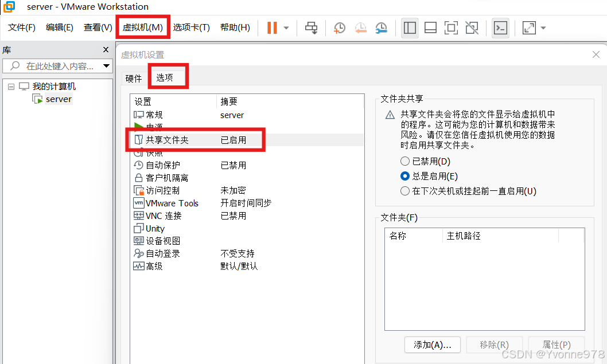Click the shared folder icon

(139, 140)
